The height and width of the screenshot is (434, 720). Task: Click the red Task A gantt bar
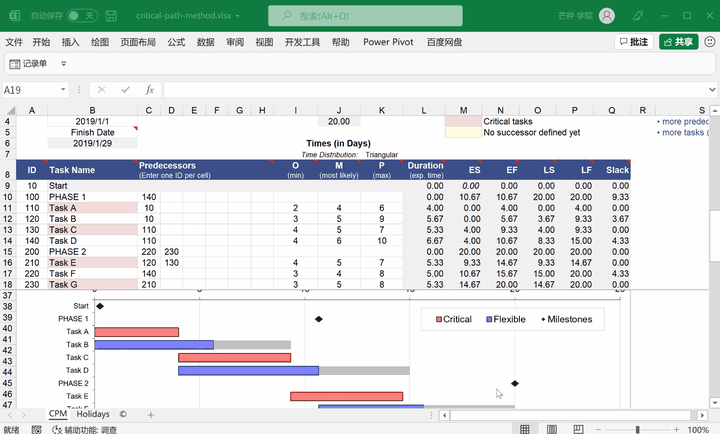pos(136,332)
